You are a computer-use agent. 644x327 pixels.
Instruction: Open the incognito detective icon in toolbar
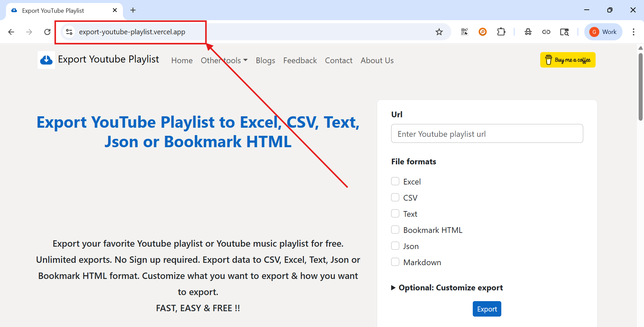click(528, 32)
